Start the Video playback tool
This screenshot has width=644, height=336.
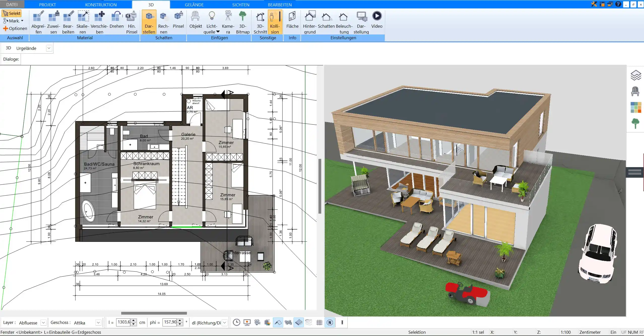click(377, 20)
